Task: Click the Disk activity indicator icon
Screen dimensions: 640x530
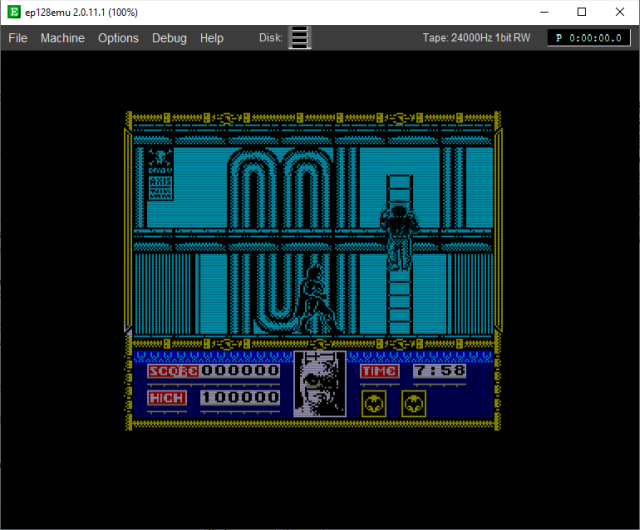Action: point(300,38)
